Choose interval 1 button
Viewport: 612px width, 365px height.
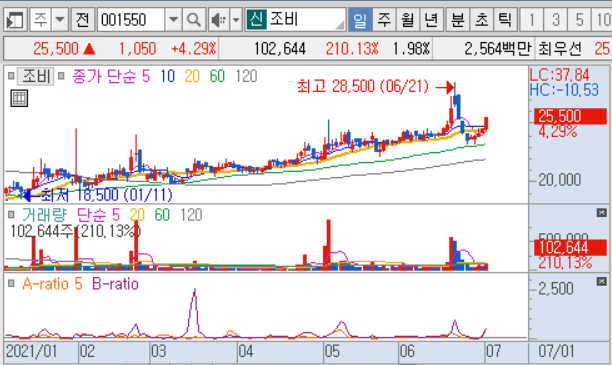tap(532, 20)
